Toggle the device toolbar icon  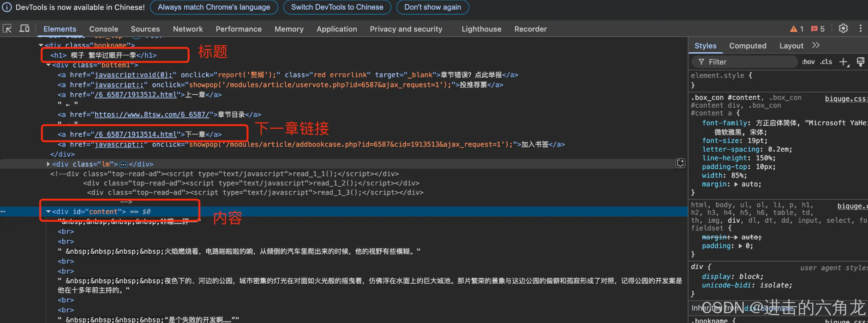tap(24, 29)
